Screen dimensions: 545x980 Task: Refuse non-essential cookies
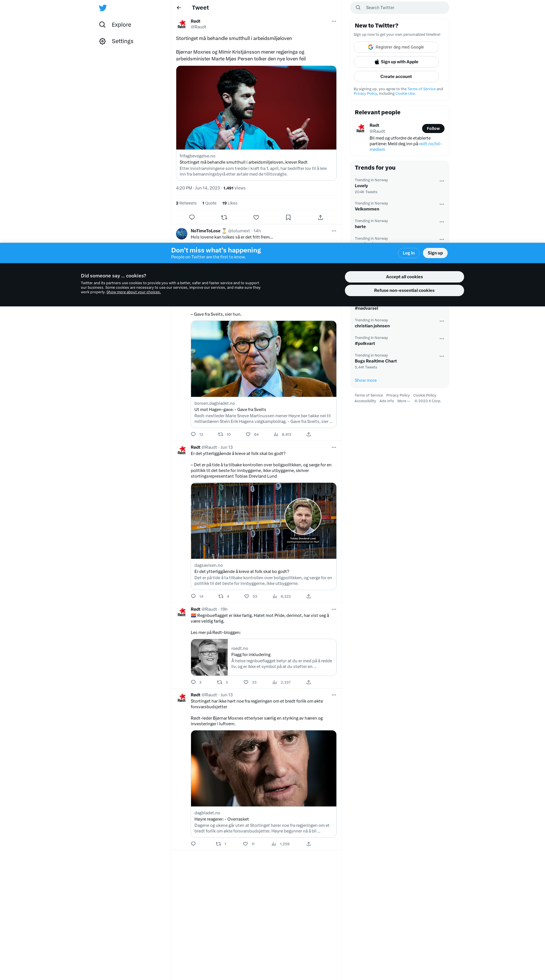(x=404, y=290)
